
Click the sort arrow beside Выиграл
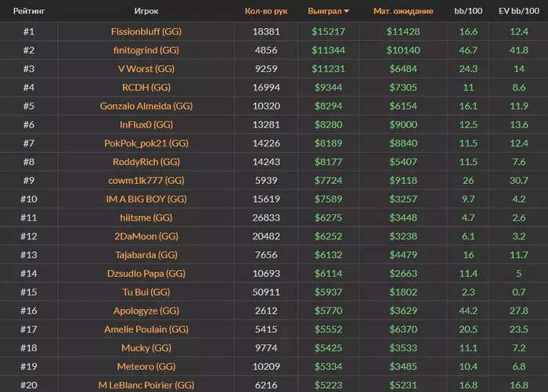pyautogui.click(x=347, y=12)
